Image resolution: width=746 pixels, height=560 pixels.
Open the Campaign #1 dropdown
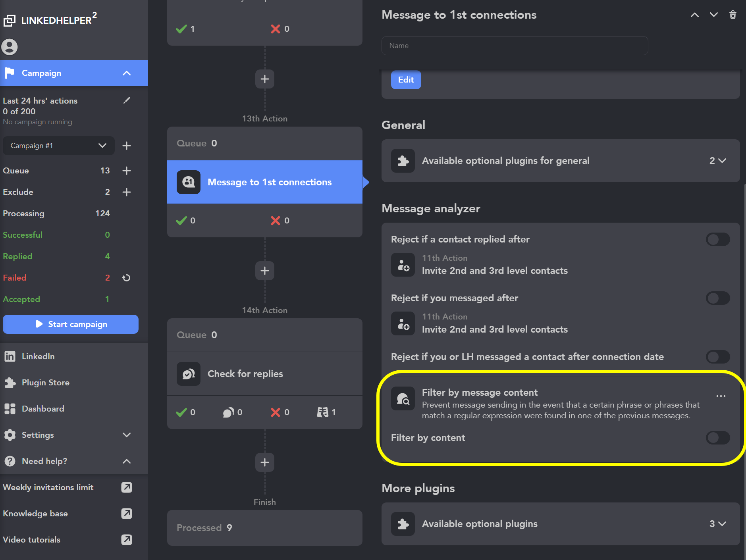point(59,146)
